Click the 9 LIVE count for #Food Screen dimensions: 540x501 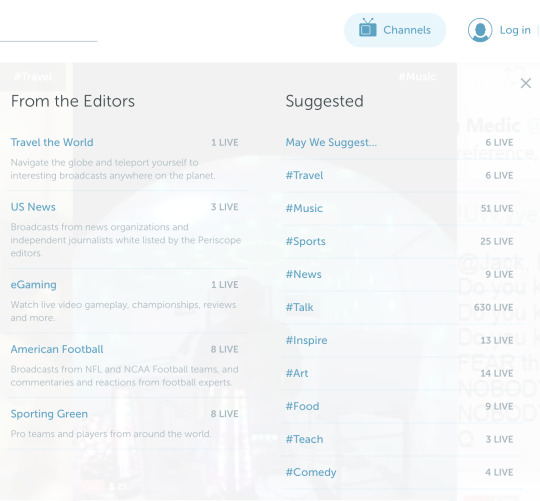click(x=499, y=406)
